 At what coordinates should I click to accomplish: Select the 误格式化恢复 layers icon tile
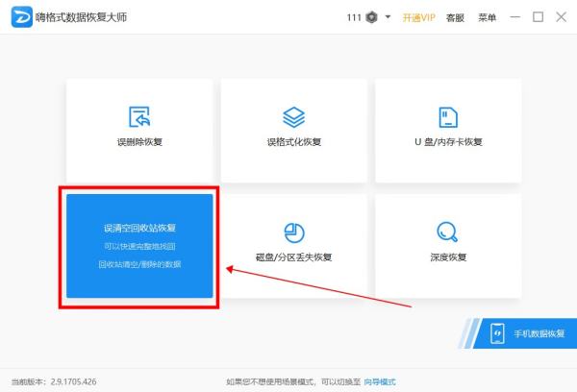pyautogui.click(x=293, y=129)
